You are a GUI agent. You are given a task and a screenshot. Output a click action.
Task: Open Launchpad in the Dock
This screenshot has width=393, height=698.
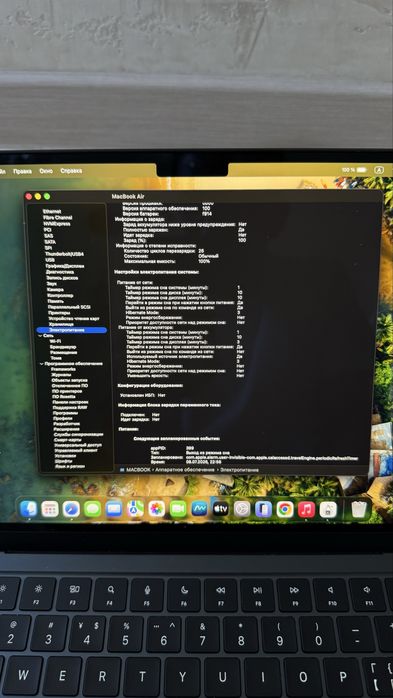pos(50,509)
